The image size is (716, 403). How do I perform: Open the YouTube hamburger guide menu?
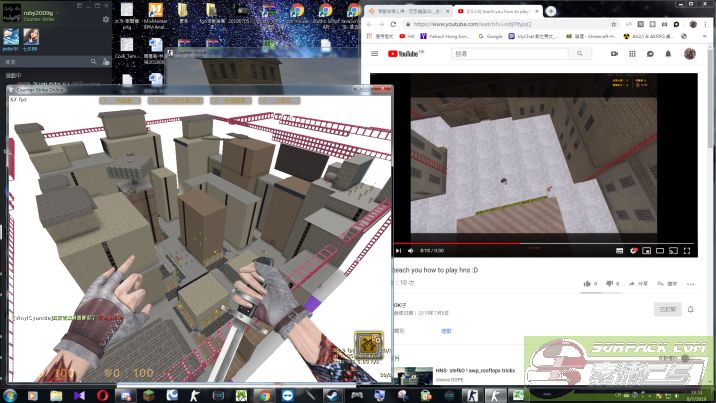pyautogui.click(x=374, y=53)
